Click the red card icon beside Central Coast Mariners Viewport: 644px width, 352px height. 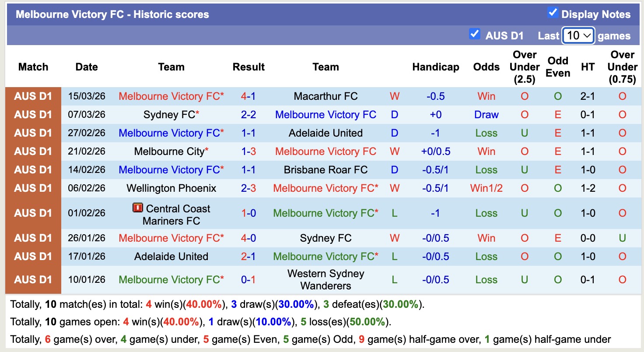click(x=139, y=208)
